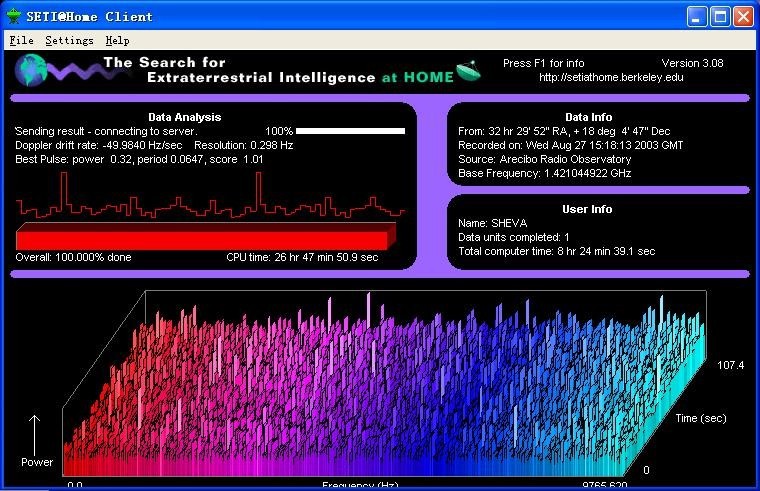Image resolution: width=760 pixels, height=491 pixels.
Task: Maximize the SETI@Home Client window
Action: (x=720, y=16)
